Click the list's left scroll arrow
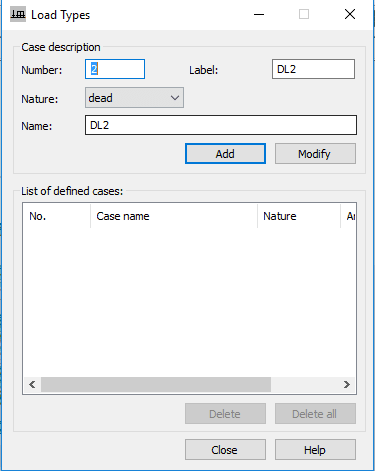This screenshot has width=375, height=471. pyautogui.click(x=32, y=384)
